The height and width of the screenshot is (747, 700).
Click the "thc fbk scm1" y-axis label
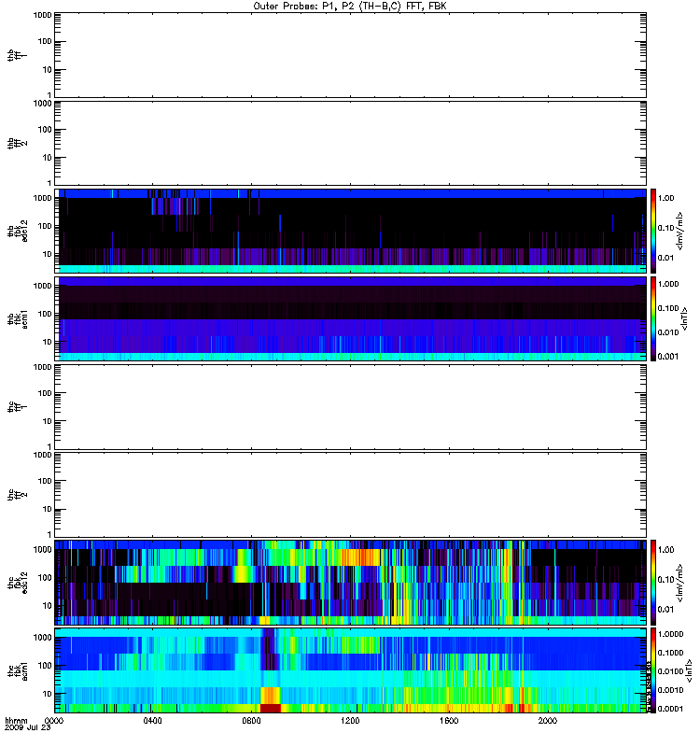(x=17, y=670)
